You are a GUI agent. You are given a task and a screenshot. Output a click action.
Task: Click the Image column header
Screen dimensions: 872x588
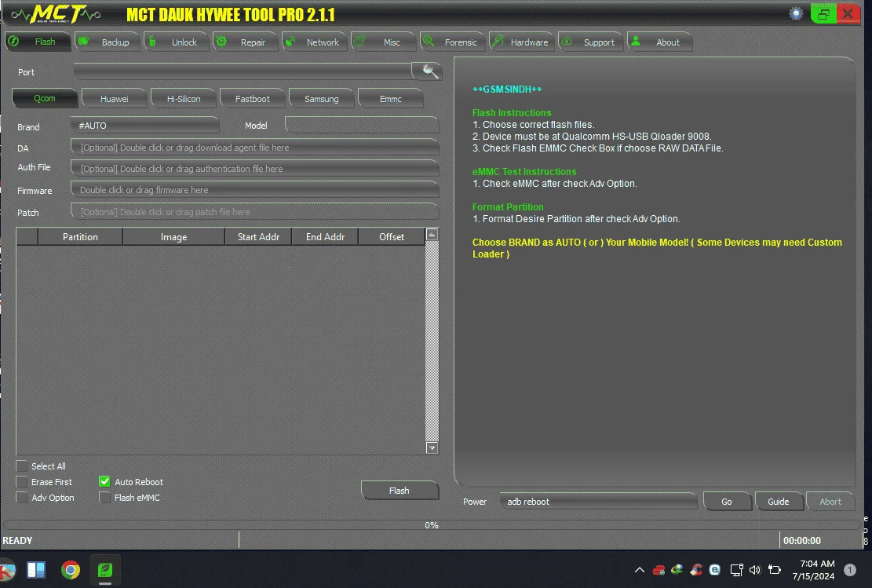pyautogui.click(x=173, y=237)
